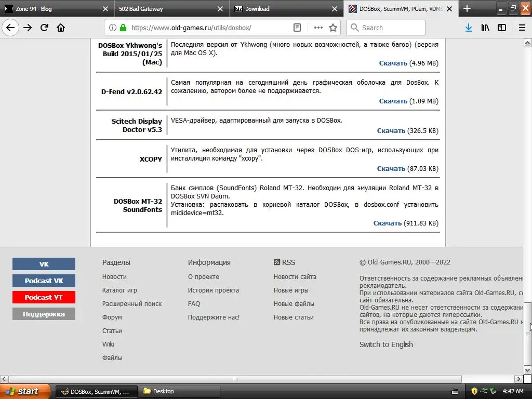This screenshot has width=532, height=399.
Task: Open the Форум footer link
Action: pyautogui.click(x=112, y=317)
